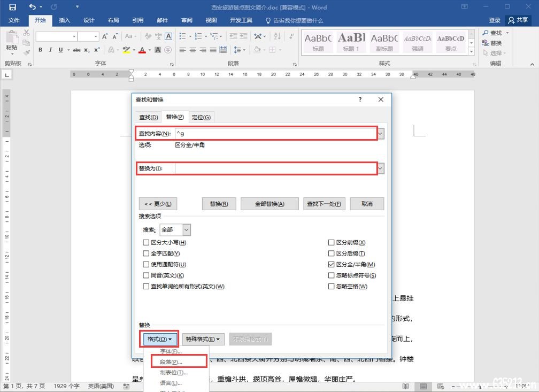The width and height of the screenshot is (539, 392).
Task: Apply strikethrough abc formatting
Action: point(76,50)
